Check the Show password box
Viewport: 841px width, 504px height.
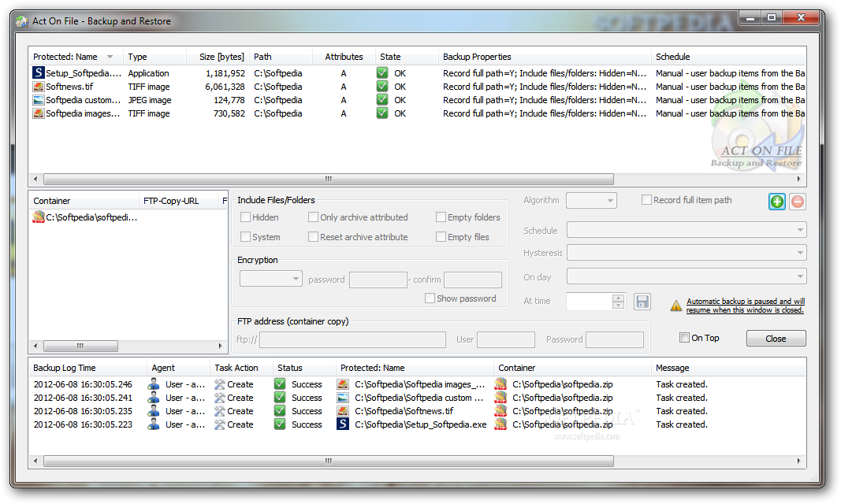click(430, 298)
